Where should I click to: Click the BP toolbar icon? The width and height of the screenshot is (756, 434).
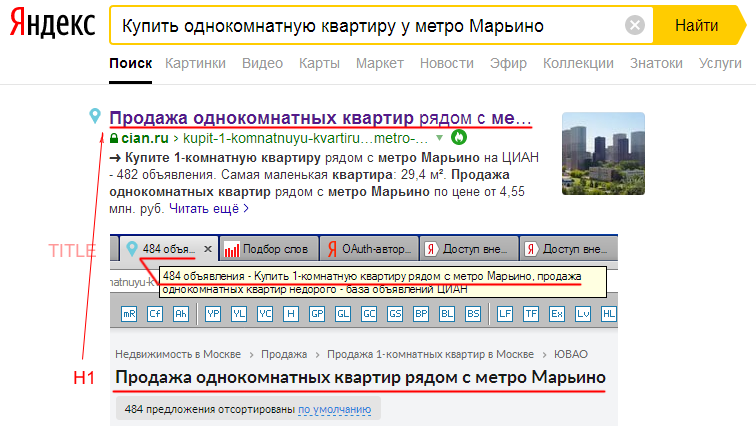[x=421, y=314]
